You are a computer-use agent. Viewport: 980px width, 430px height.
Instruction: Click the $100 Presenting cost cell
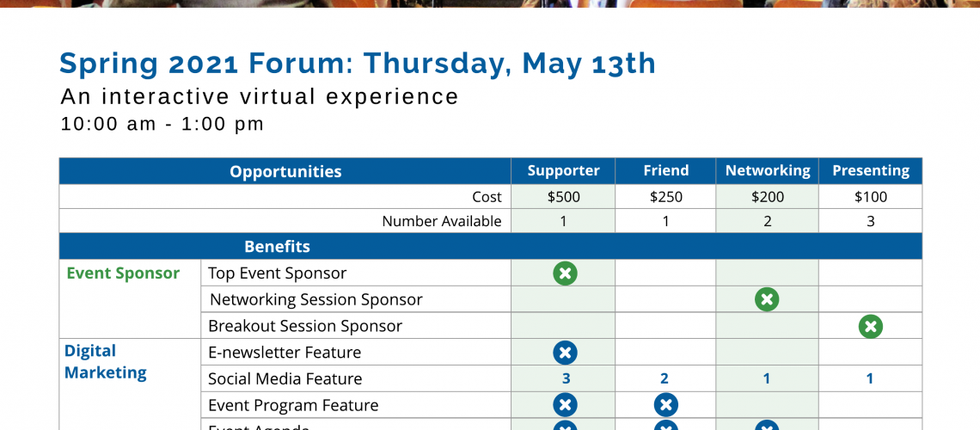[x=870, y=197]
